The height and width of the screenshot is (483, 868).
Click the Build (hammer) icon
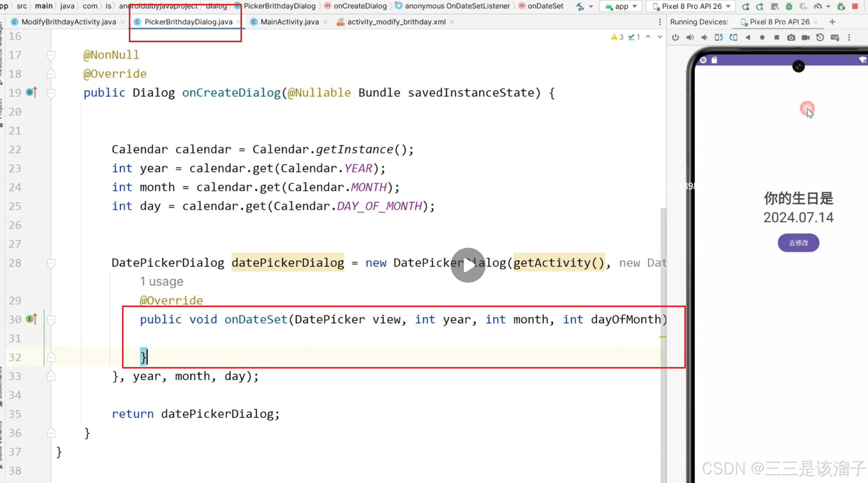(580, 6)
